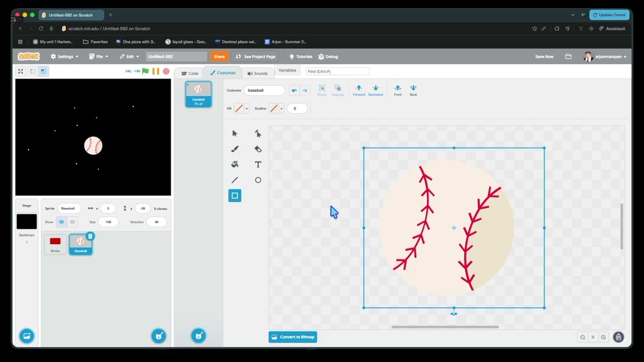
Task: Open the arjunnarayan account dropdown
Action: coord(605,57)
